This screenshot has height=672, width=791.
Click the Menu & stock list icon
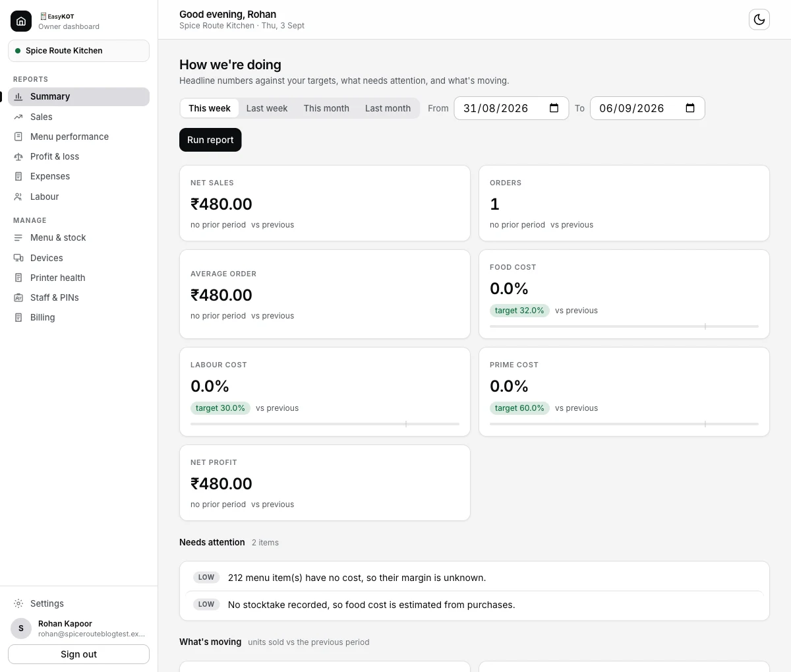18,237
